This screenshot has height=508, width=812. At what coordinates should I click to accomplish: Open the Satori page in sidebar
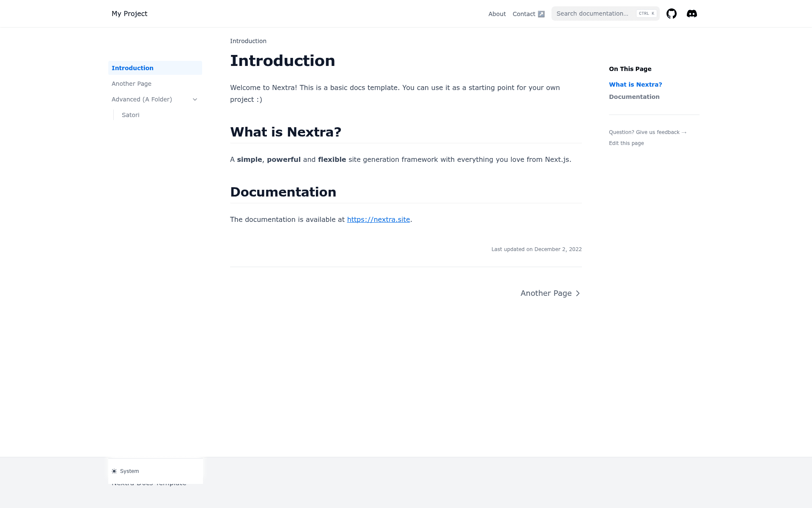click(160, 115)
